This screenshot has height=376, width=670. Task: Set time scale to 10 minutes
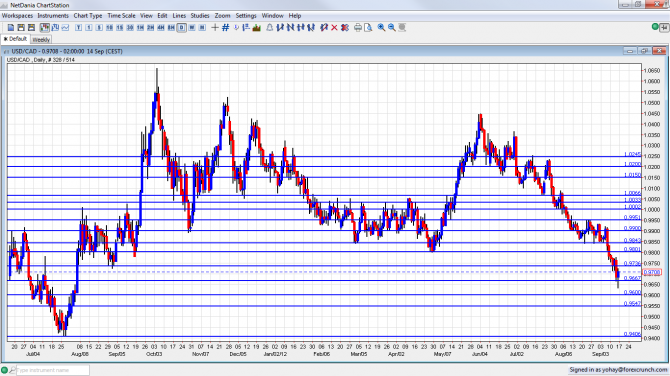click(x=109, y=27)
